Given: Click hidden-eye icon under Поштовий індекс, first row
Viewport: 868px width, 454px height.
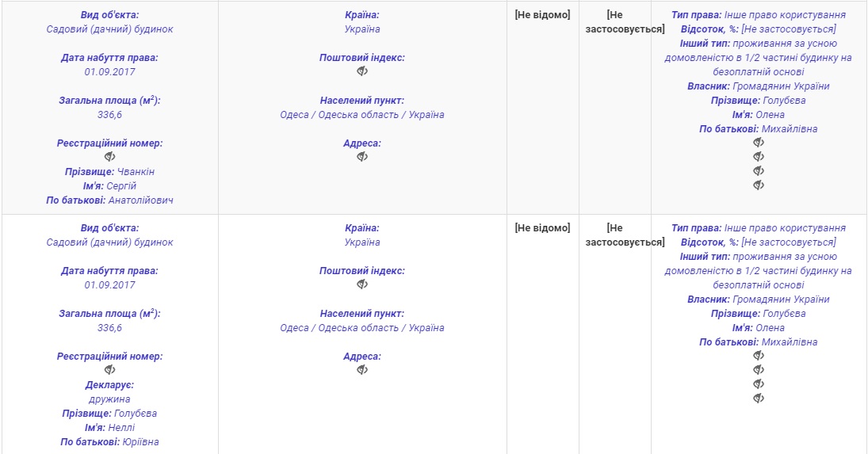Looking at the screenshot, I should (x=362, y=71).
